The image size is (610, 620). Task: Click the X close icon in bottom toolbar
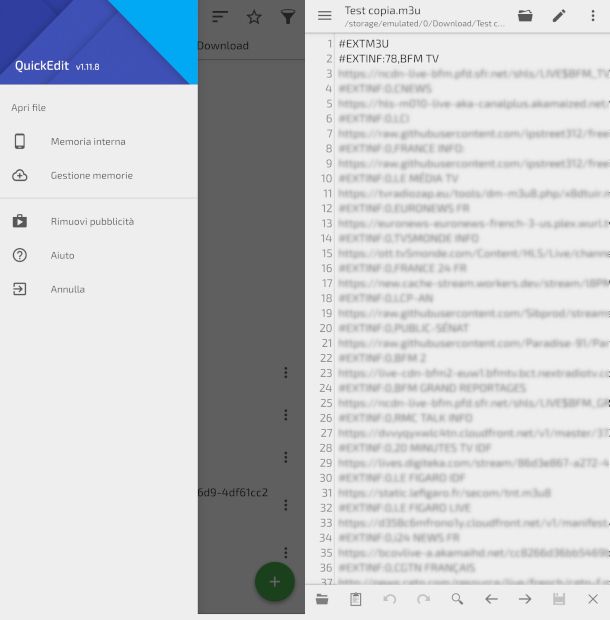pyautogui.click(x=593, y=599)
